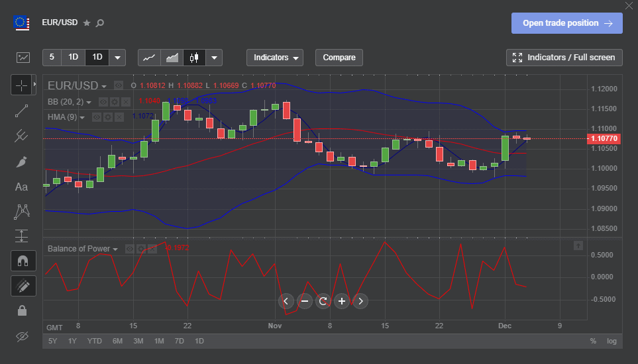Select the trend line drawing tool
This screenshot has height=364, width=638.
click(21, 111)
